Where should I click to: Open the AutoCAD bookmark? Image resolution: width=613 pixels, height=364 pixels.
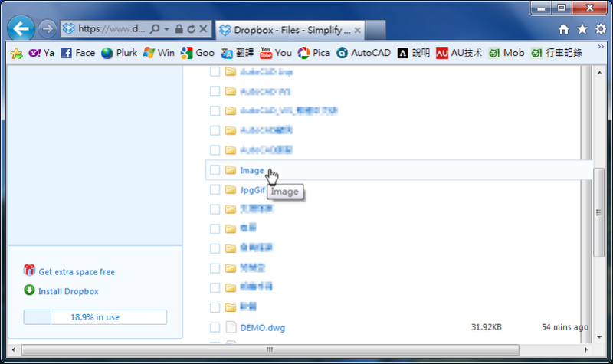363,53
